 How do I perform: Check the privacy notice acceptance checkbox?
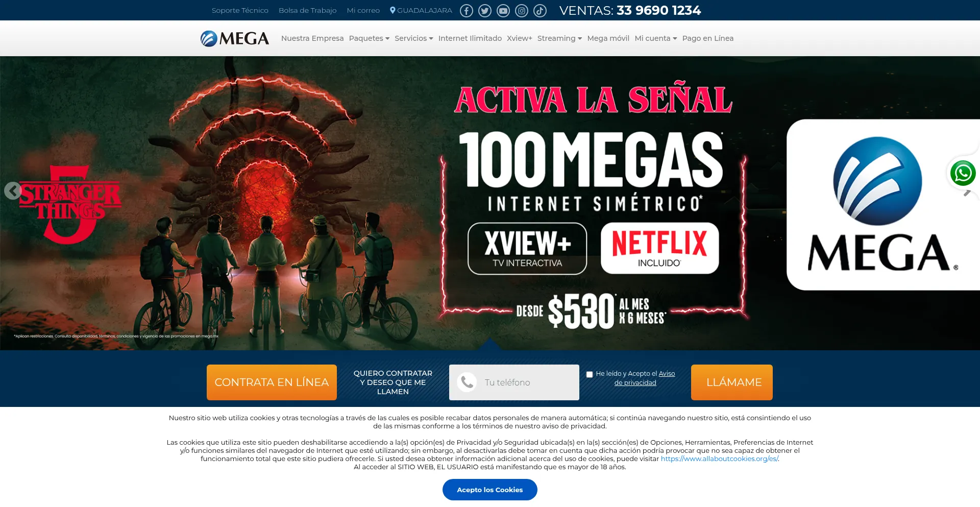tap(590, 374)
